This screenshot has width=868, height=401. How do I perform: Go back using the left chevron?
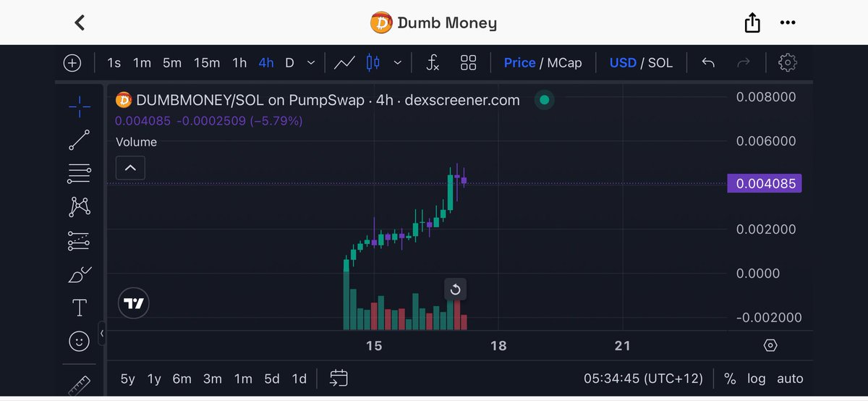pyautogui.click(x=80, y=22)
